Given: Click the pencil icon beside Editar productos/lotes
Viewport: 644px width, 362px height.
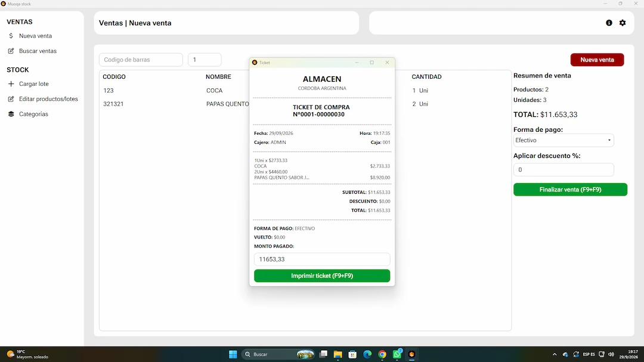Looking at the screenshot, I should 11,99.
